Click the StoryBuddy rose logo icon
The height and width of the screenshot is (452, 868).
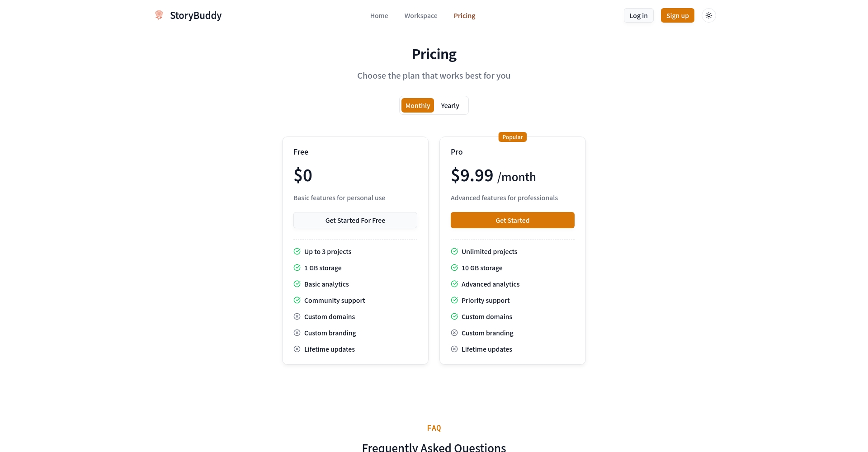[159, 15]
